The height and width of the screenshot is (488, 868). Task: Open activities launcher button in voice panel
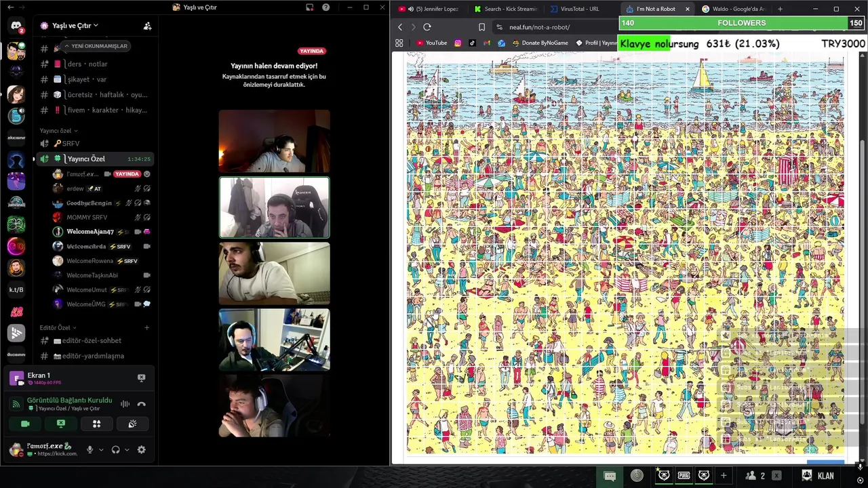[96, 424]
